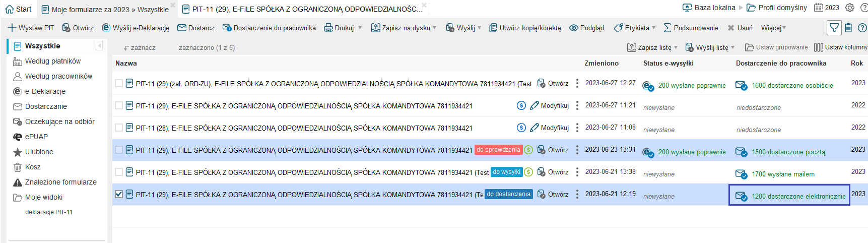Click the Podgląd eye icon
Image resolution: width=868 pixels, height=243 pixels.
pyautogui.click(x=573, y=28)
